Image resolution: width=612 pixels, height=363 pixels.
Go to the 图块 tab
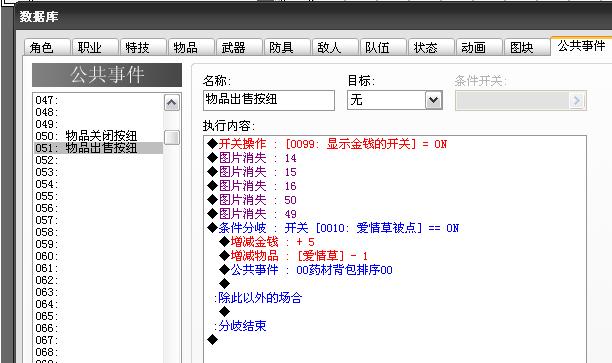[x=527, y=48]
